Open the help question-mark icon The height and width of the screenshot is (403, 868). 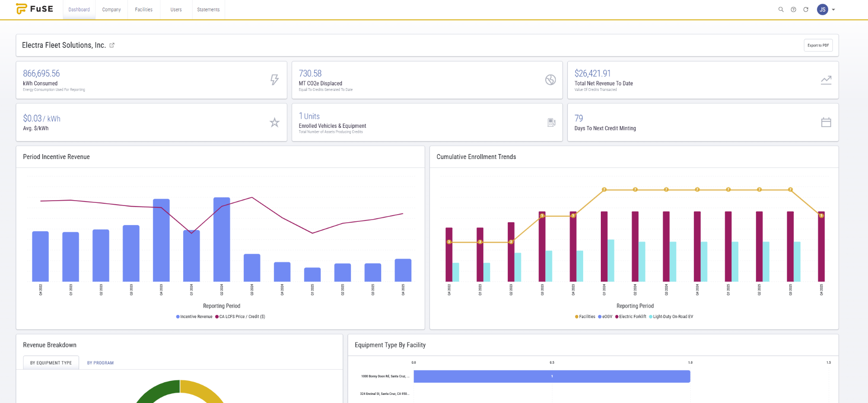pos(793,9)
